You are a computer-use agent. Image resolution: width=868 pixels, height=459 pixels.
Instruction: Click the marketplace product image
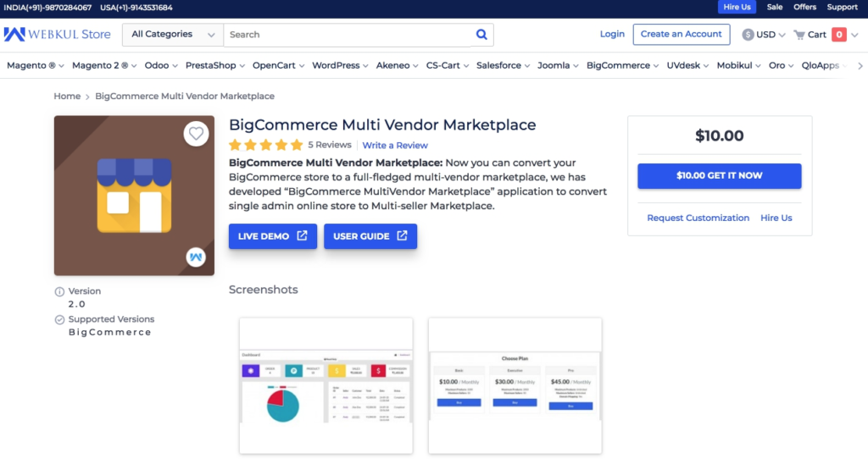click(x=134, y=196)
